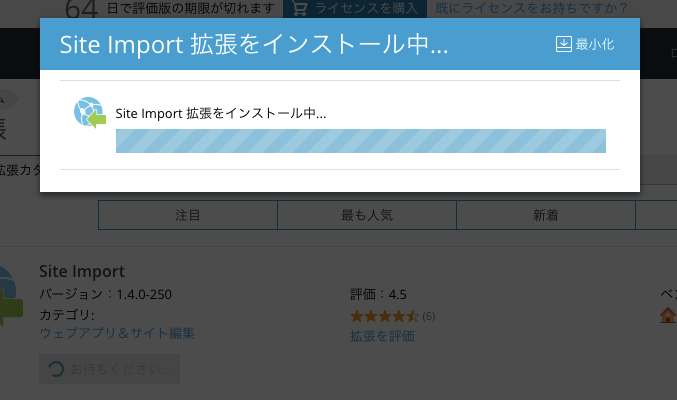Click the orange home icon at right
This screenshot has width=677, height=400.
(668, 315)
